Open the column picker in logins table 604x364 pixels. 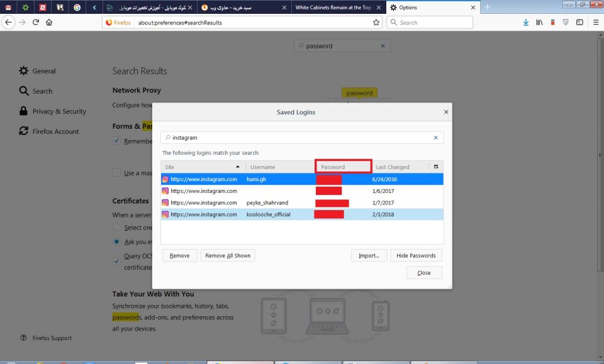click(x=436, y=167)
